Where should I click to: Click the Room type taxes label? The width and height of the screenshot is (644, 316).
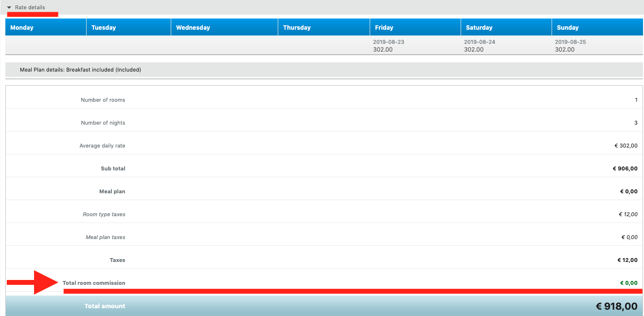(x=104, y=214)
